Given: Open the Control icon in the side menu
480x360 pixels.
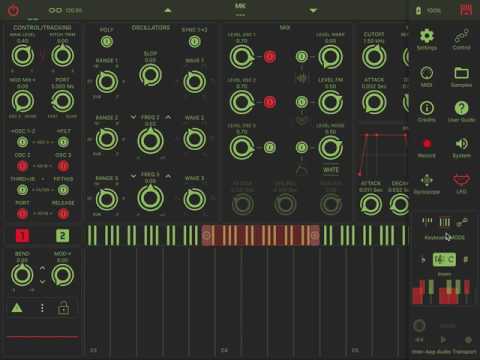Looking at the screenshot, I should point(461,36).
